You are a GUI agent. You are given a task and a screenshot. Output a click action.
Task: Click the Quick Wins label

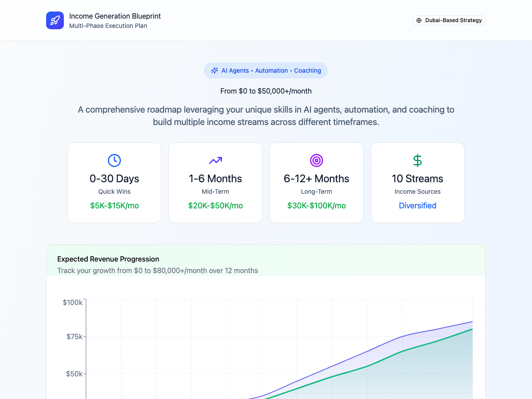(x=114, y=192)
